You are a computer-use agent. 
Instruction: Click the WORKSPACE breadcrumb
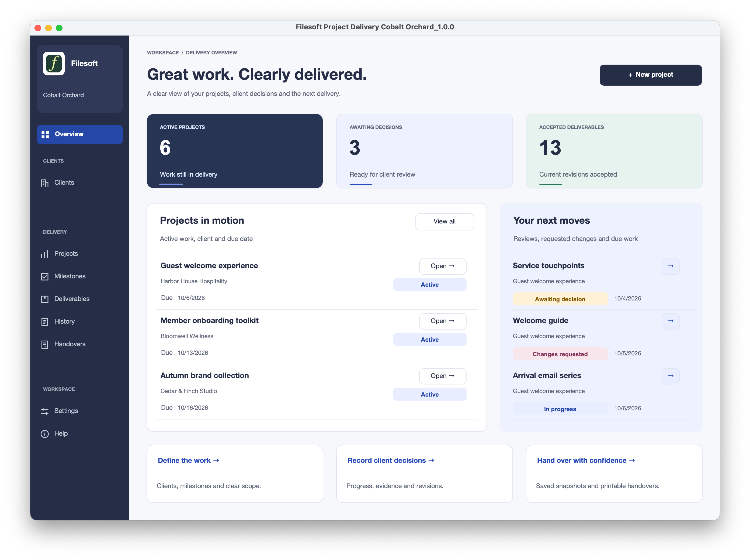tap(163, 53)
